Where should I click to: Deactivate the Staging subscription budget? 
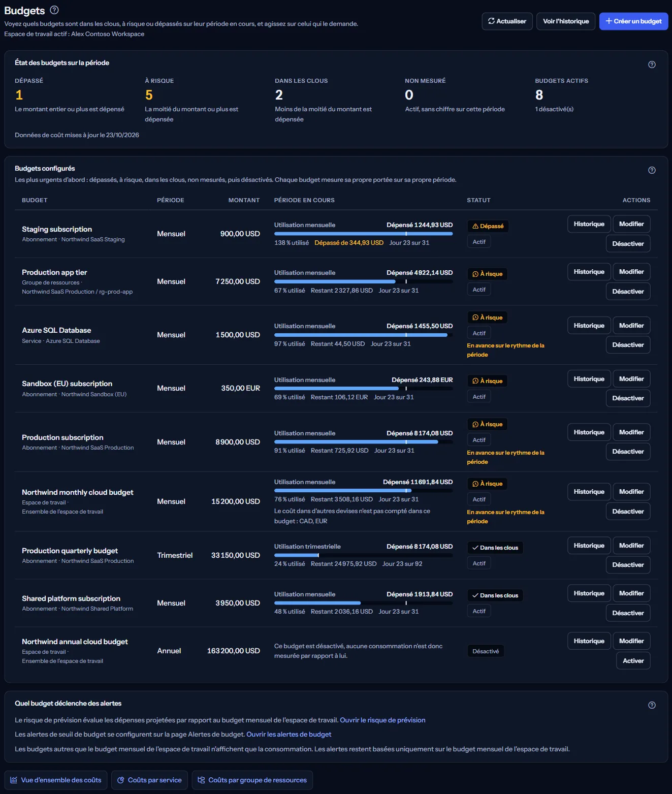pos(628,244)
